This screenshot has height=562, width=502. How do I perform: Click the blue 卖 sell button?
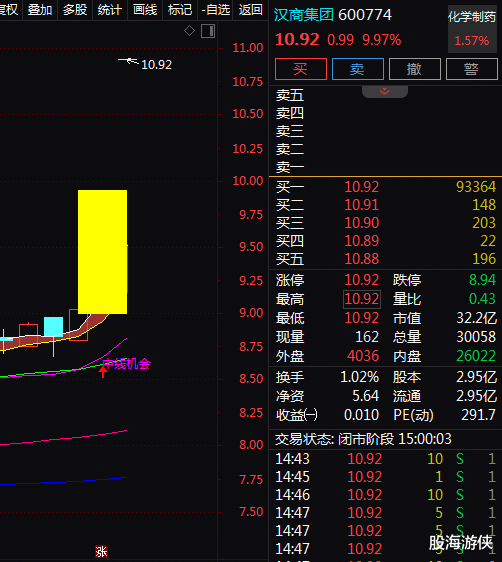tap(358, 69)
